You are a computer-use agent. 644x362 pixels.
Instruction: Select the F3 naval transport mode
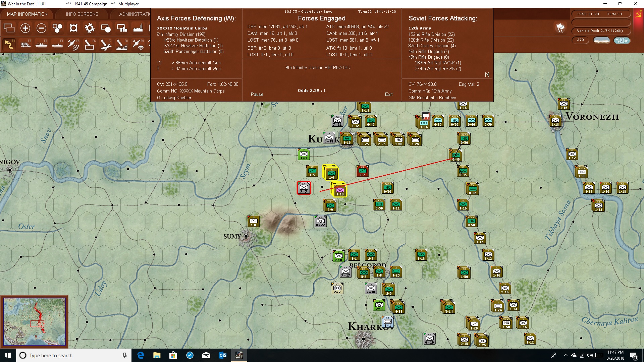point(41,44)
